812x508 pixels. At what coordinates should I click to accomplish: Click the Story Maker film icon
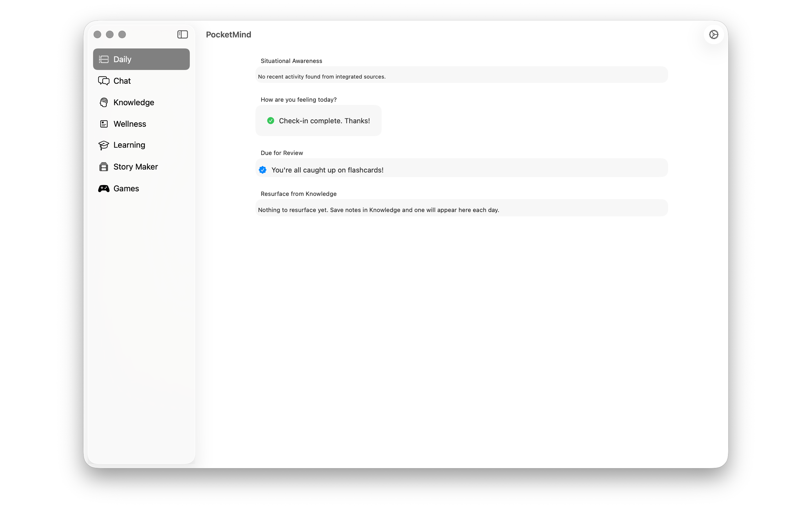click(x=104, y=167)
